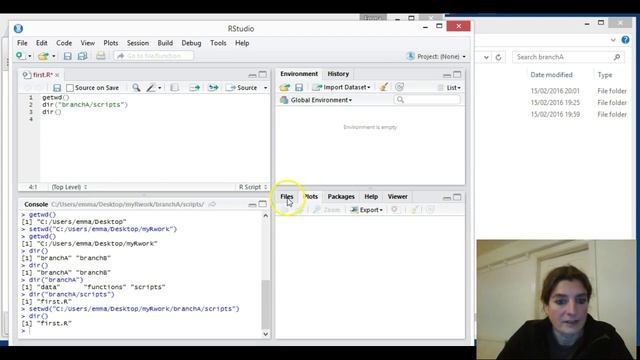Switch to the History tab
Screen dimensions: 640x360
[338, 74]
